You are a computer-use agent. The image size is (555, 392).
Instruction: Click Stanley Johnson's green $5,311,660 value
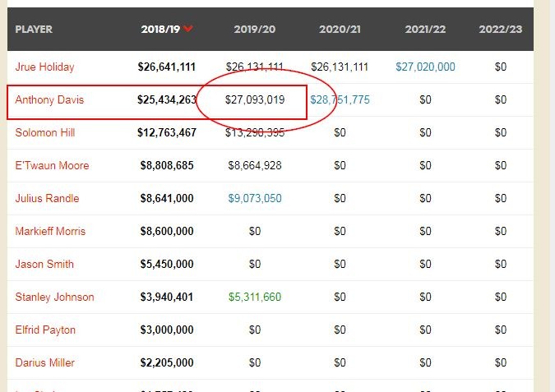click(x=255, y=297)
